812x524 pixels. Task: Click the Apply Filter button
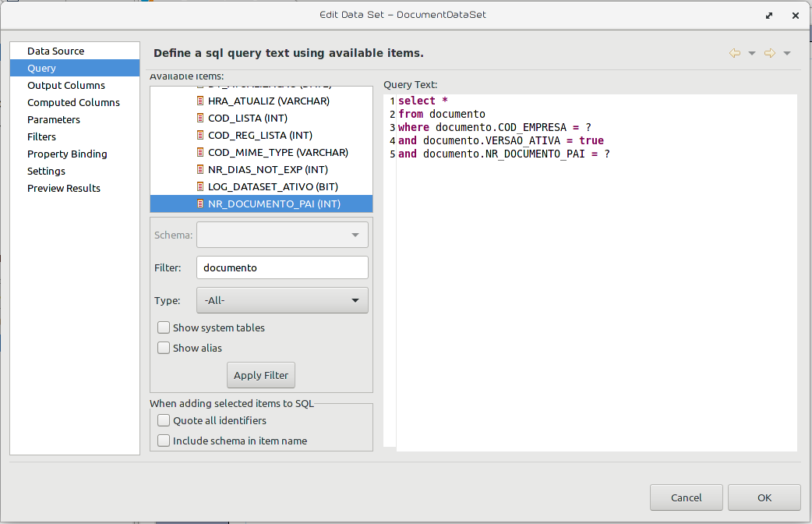[261, 375]
